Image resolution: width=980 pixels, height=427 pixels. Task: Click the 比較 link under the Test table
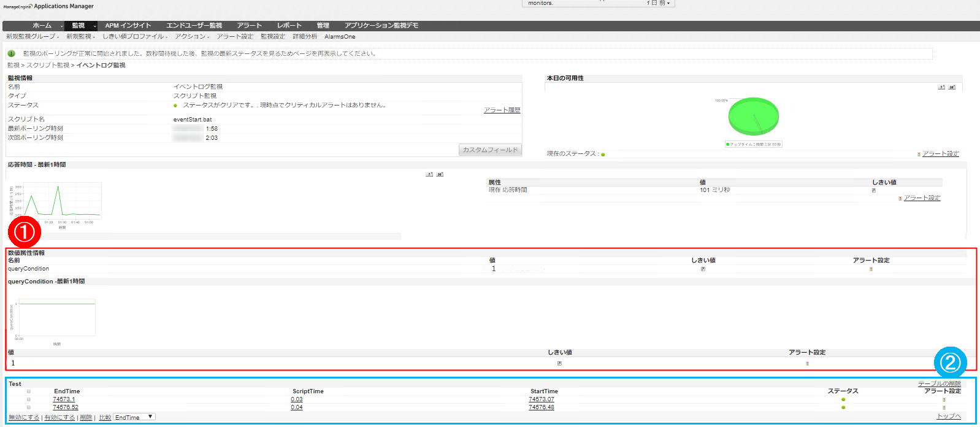[x=105, y=417]
